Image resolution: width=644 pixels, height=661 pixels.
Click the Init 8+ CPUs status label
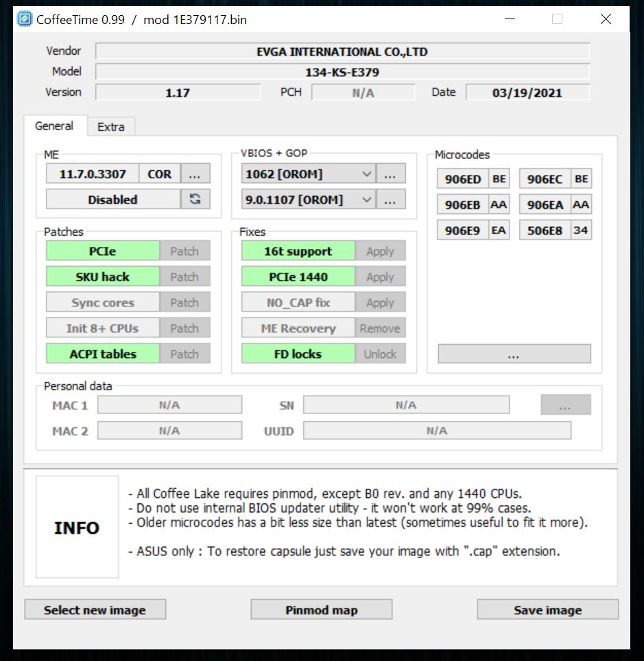(x=102, y=328)
